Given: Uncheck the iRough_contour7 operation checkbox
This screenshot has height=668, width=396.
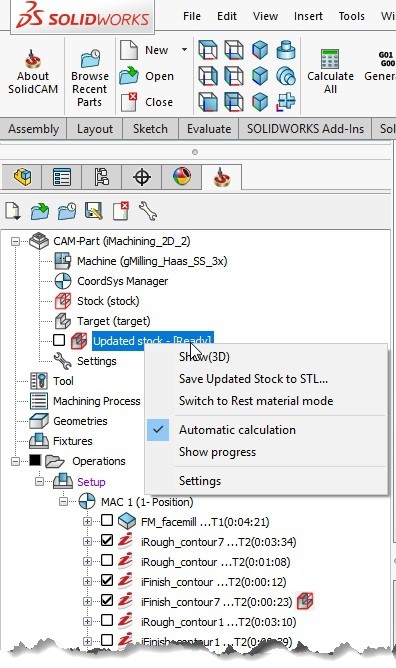Looking at the screenshot, I should point(107,541).
